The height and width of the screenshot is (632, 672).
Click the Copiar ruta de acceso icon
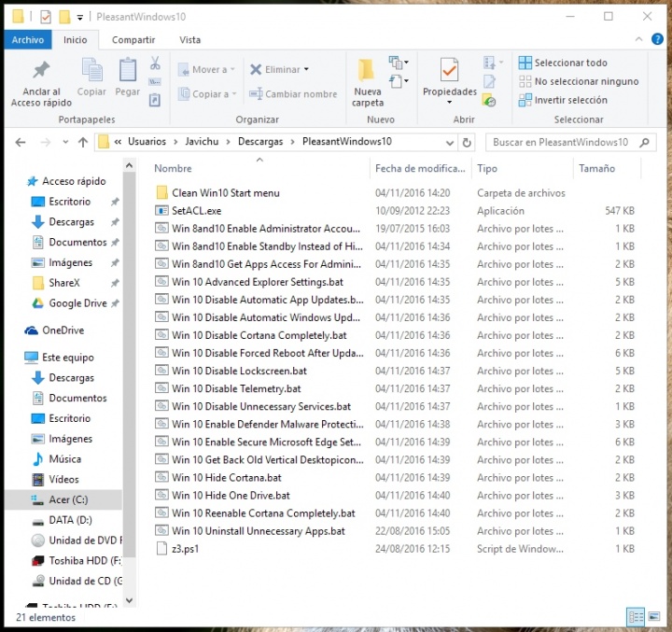pyautogui.click(x=155, y=81)
